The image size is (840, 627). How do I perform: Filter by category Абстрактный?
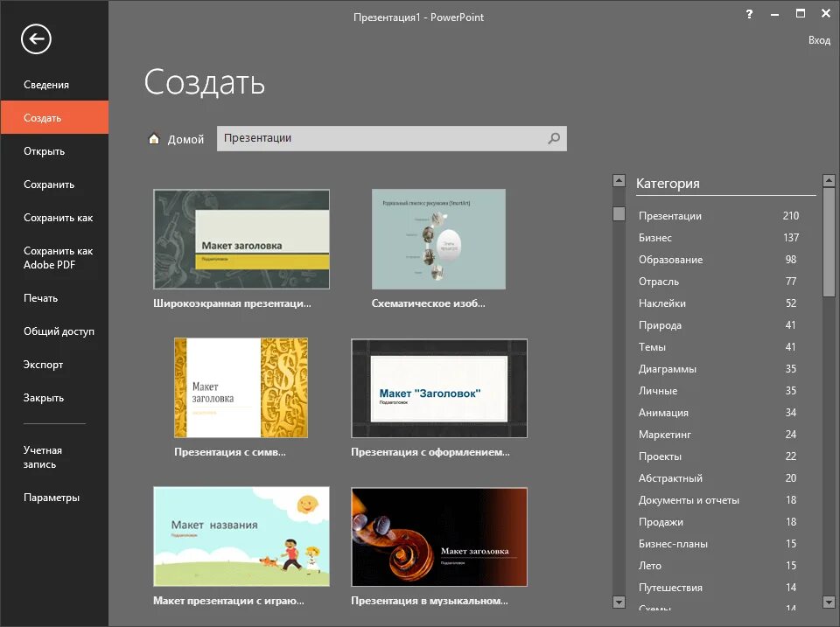pyautogui.click(x=717, y=478)
